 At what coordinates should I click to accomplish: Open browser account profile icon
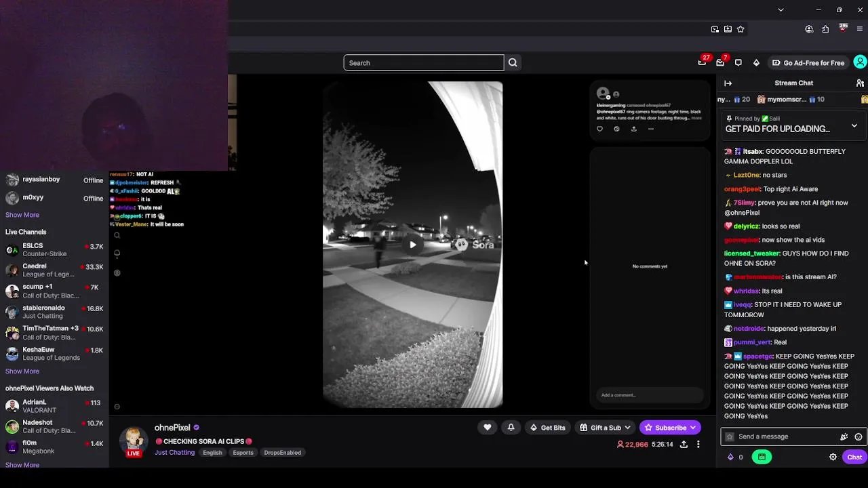809,29
